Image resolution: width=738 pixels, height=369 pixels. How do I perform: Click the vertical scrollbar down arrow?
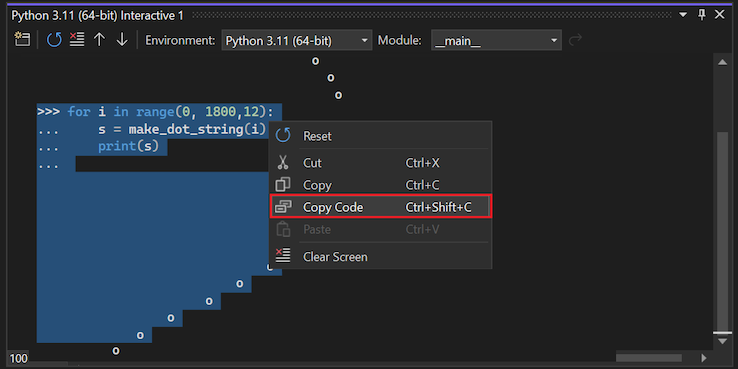pos(722,341)
